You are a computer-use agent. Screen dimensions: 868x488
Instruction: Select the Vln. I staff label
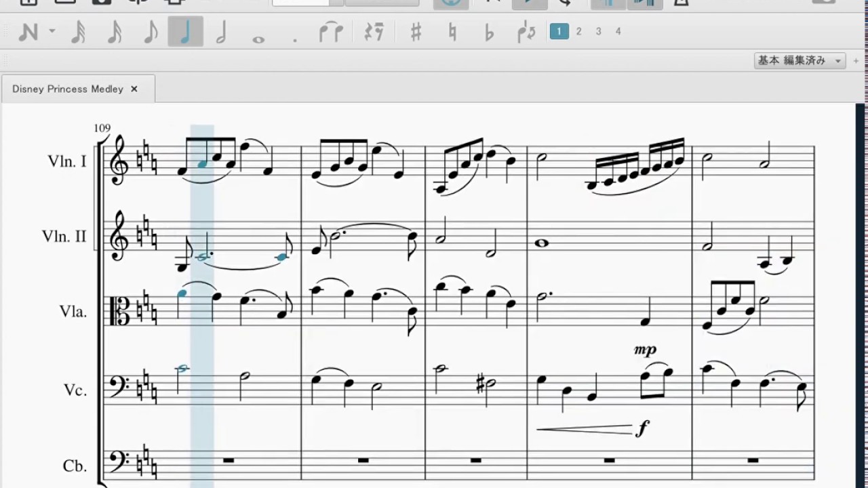tap(67, 161)
